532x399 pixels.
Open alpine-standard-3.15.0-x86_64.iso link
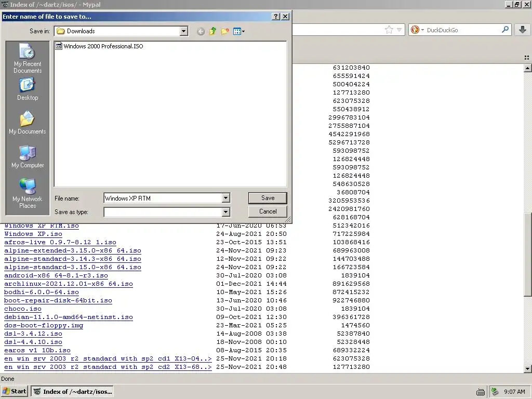point(73,268)
